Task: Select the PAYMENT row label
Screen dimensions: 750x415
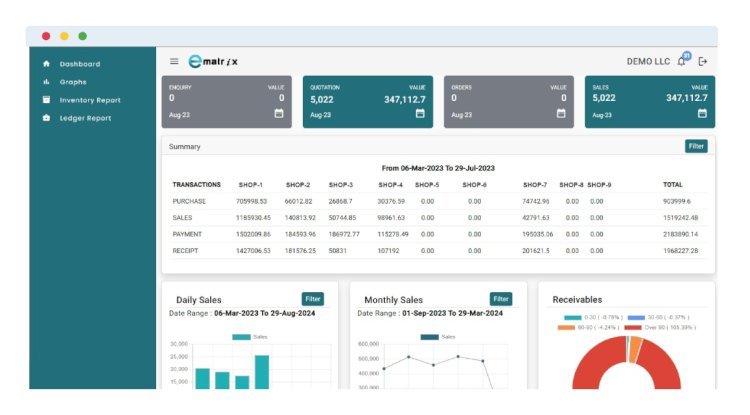Action: click(x=187, y=234)
